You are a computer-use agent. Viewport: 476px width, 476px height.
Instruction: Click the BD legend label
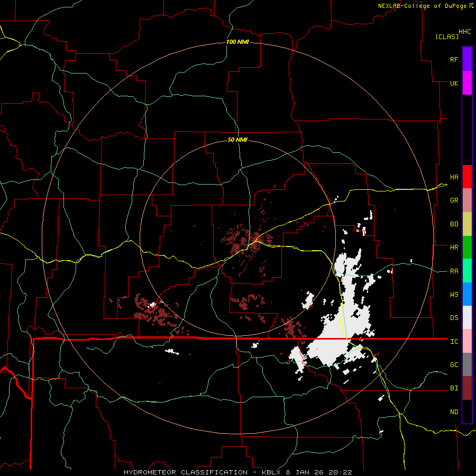[x=454, y=224]
